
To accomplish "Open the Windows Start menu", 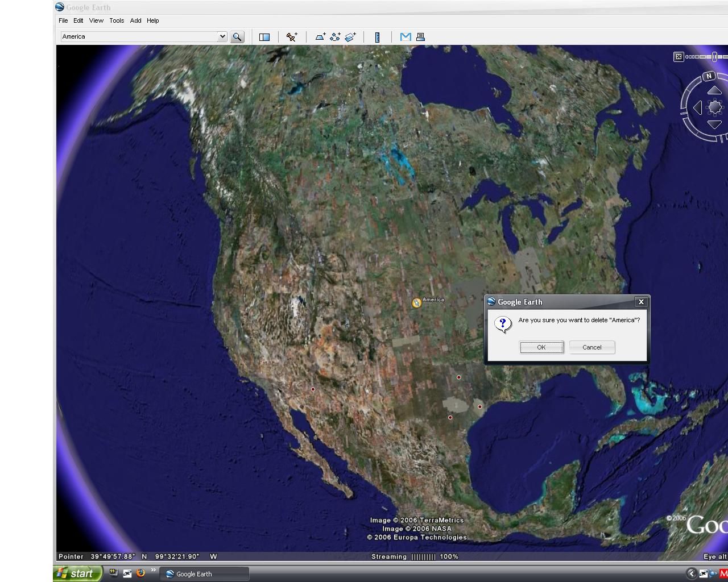I will click(x=78, y=573).
